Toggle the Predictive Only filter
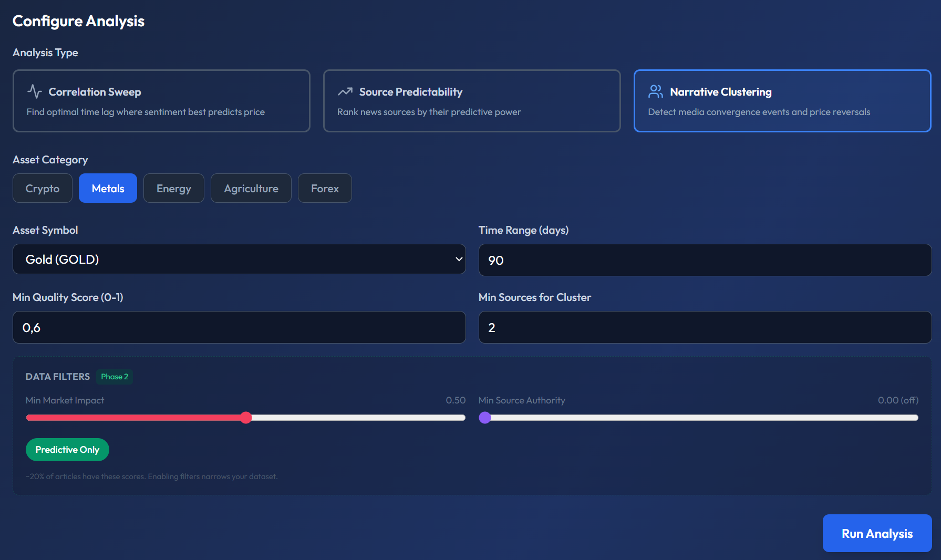The height and width of the screenshot is (560, 941). coord(67,450)
